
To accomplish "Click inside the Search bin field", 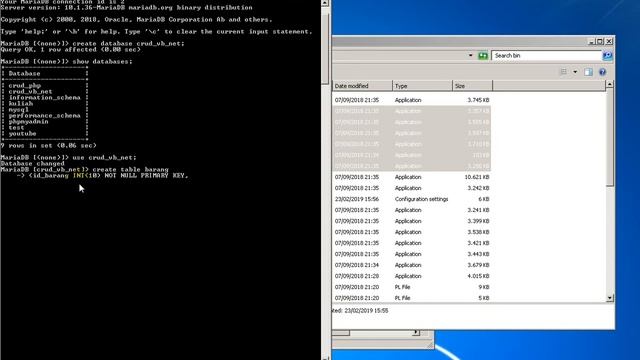I will pyautogui.click(x=547, y=56).
